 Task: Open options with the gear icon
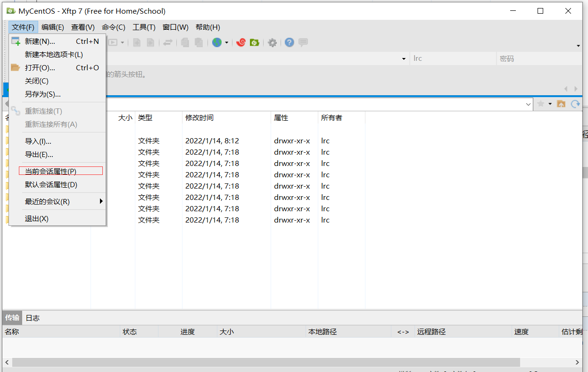coord(272,42)
